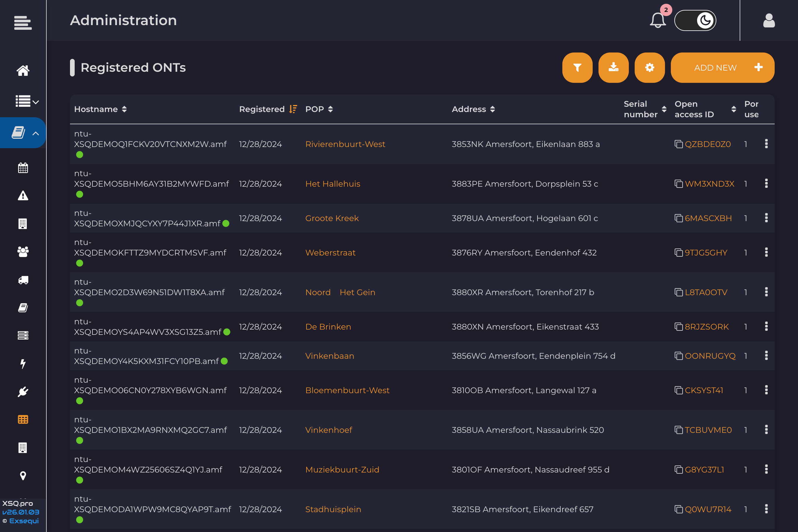Open row actions menu for Rivierenbuurt-West row
This screenshot has height=532, width=798.
(766, 144)
